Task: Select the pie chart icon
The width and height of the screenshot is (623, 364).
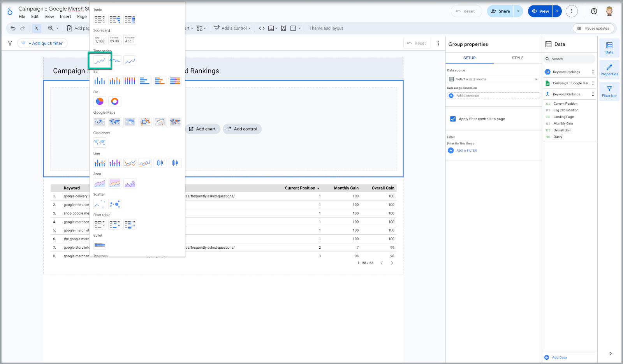Action: (x=100, y=101)
